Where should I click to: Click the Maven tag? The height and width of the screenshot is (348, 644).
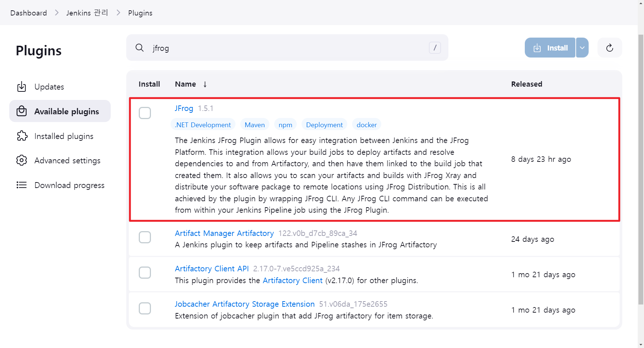click(255, 125)
